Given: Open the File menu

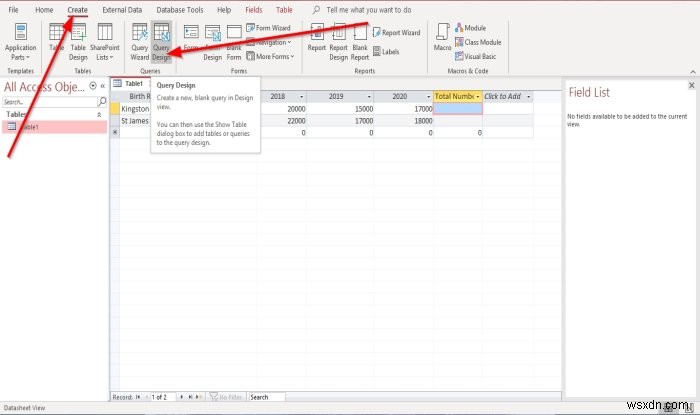Looking at the screenshot, I should [13, 9].
